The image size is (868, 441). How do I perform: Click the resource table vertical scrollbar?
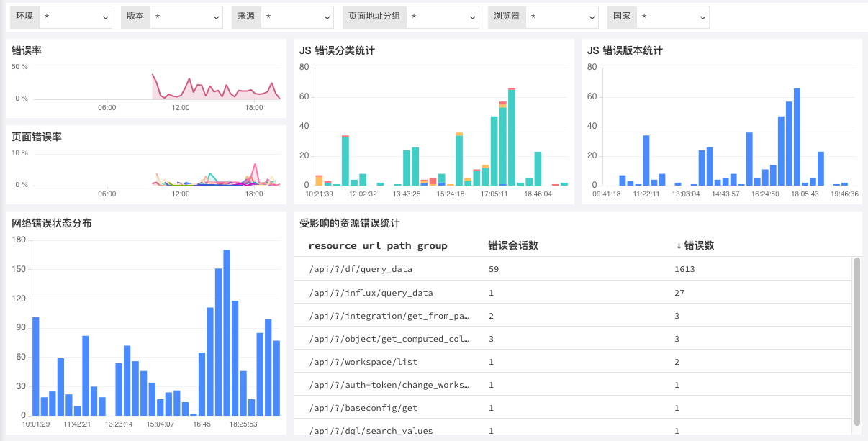tap(856, 341)
